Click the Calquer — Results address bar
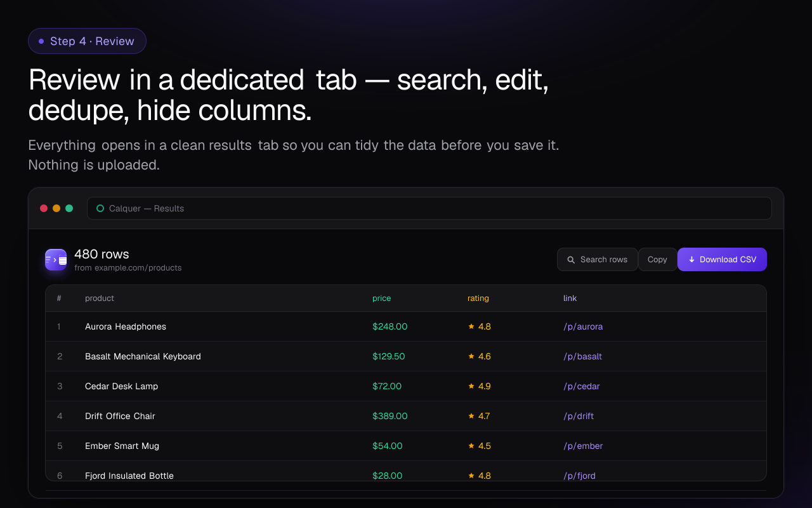 [429, 208]
